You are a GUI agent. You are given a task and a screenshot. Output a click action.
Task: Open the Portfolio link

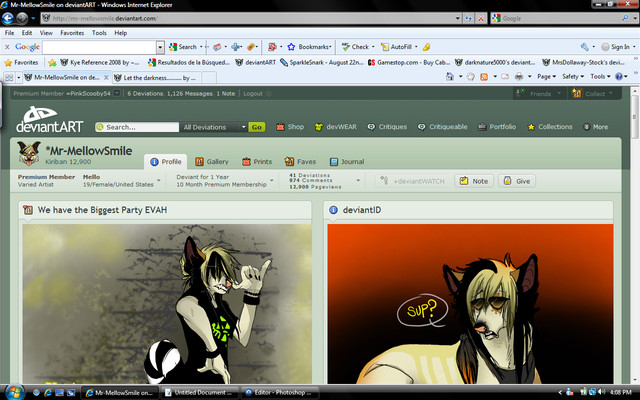[x=497, y=127]
